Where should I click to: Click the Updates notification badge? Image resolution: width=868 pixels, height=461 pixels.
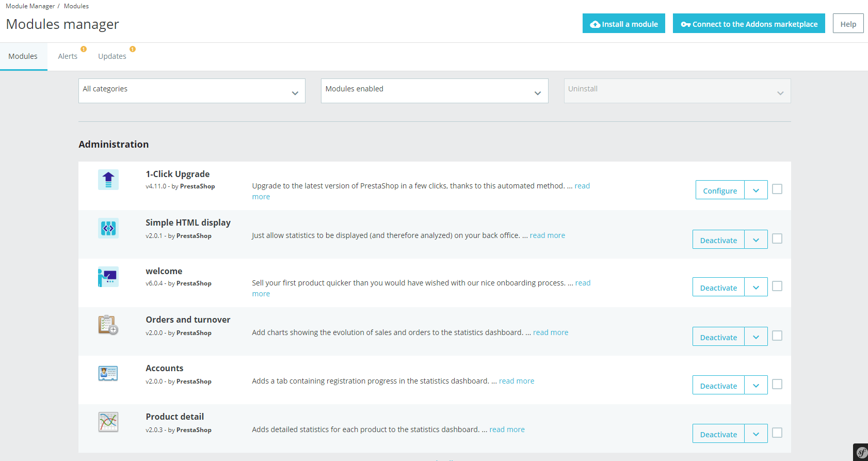pos(133,49)
